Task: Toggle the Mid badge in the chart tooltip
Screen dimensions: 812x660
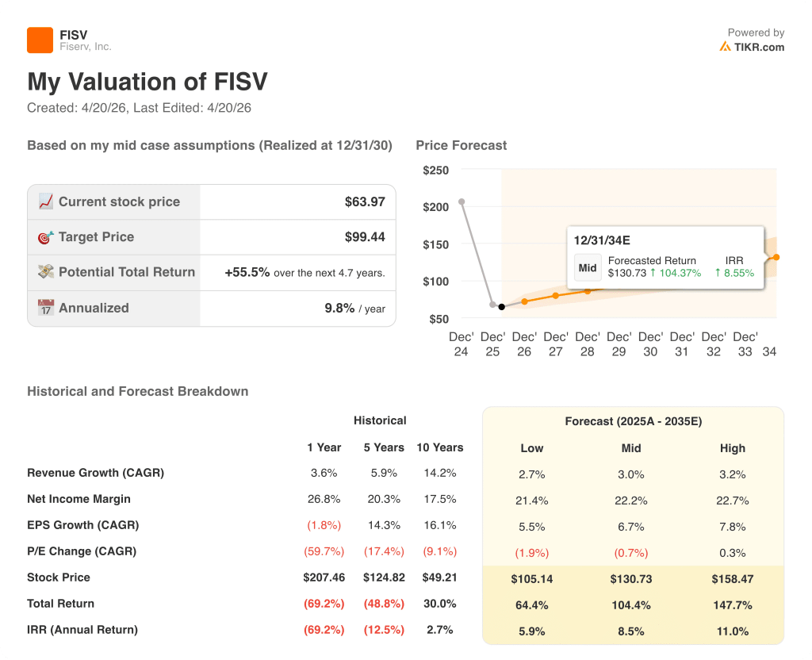Action: click(587, 267)
